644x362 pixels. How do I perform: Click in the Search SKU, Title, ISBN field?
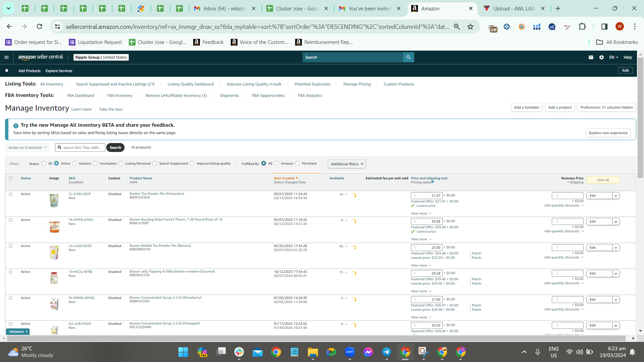80,147
